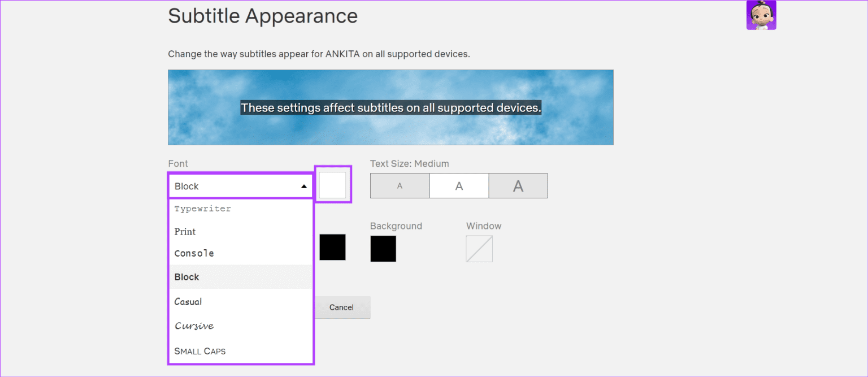The width and height of the screenshot is (868, 377).
Task: Select the small text size option
Action: point(400,185)
